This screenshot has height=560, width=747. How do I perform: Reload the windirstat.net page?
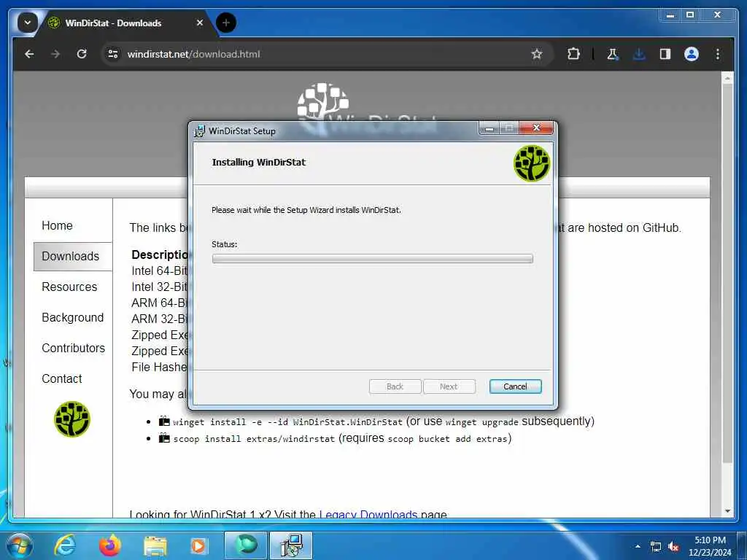pyautogui.click(x=82, y=54)
